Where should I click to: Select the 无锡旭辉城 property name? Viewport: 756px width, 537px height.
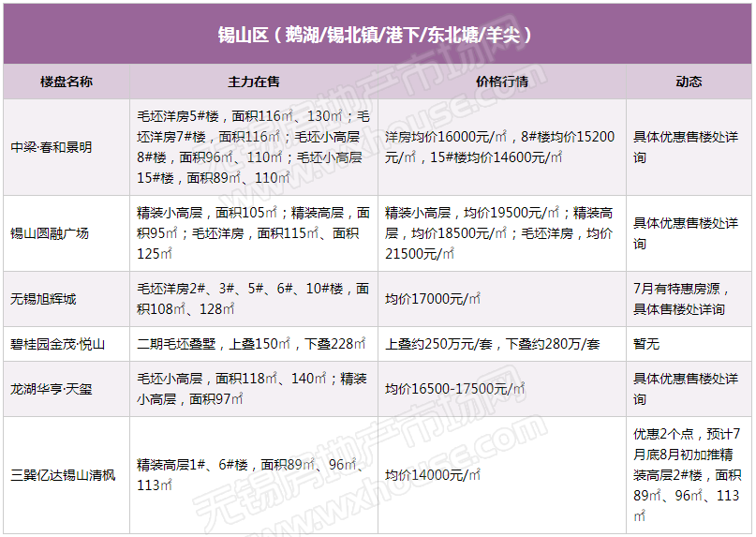pyautogui.click(x=43, y=299)
